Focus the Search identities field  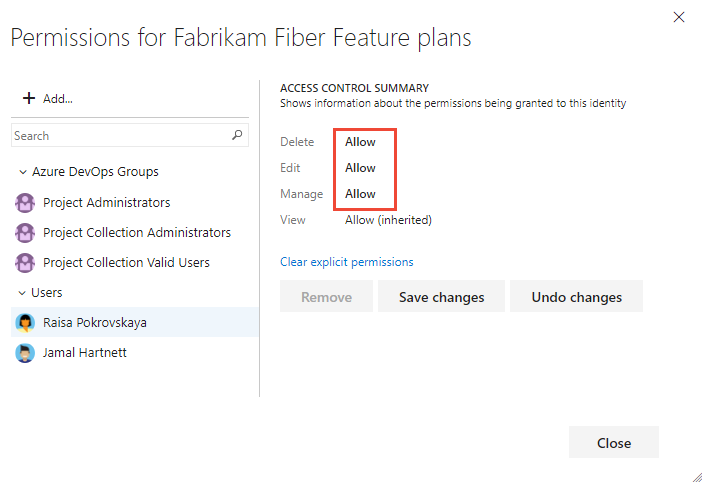point(120,135)
